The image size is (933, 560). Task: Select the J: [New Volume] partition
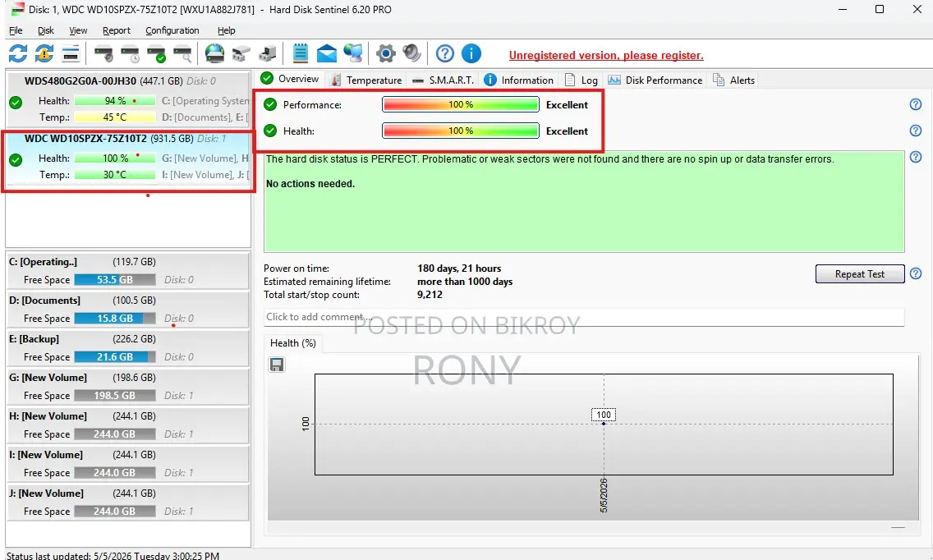[x=128, y=503]
